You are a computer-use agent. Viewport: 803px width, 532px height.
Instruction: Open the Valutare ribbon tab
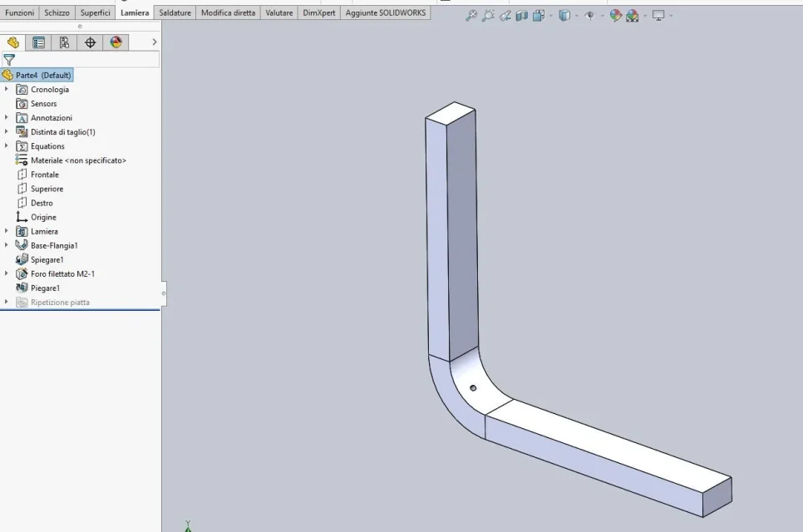279,12
